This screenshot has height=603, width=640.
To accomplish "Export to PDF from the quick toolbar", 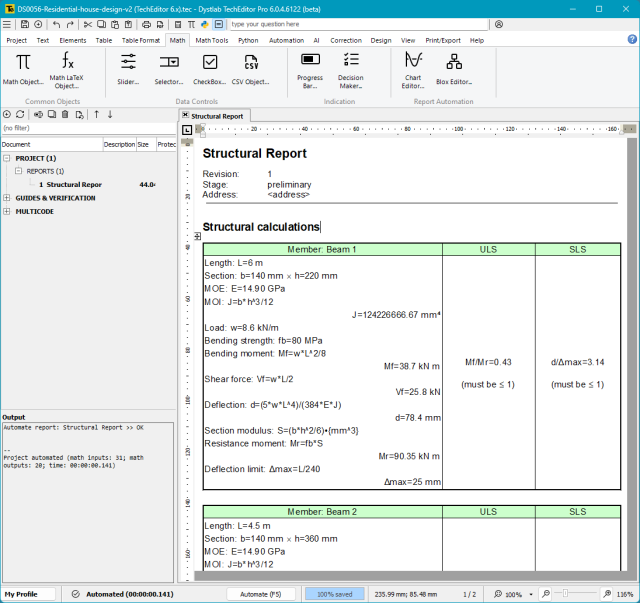I will point(160,24).
